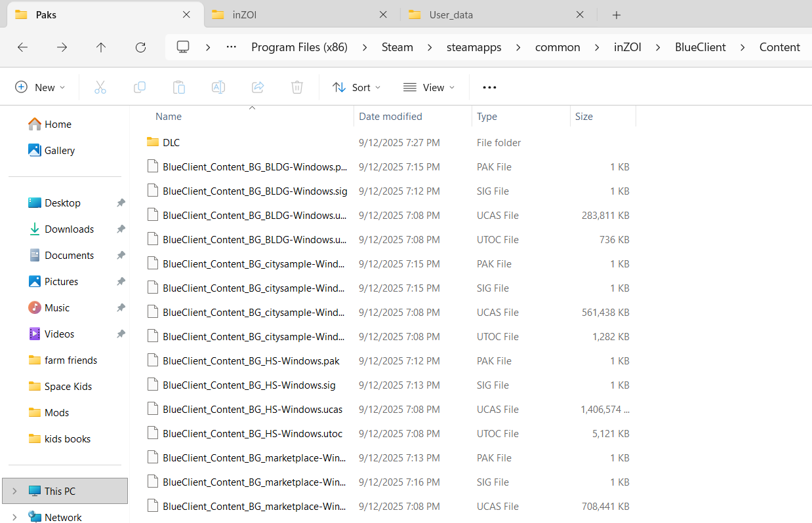Go up one folder level
The height and width of the screenshot is (523, 812).
[101, 47]
